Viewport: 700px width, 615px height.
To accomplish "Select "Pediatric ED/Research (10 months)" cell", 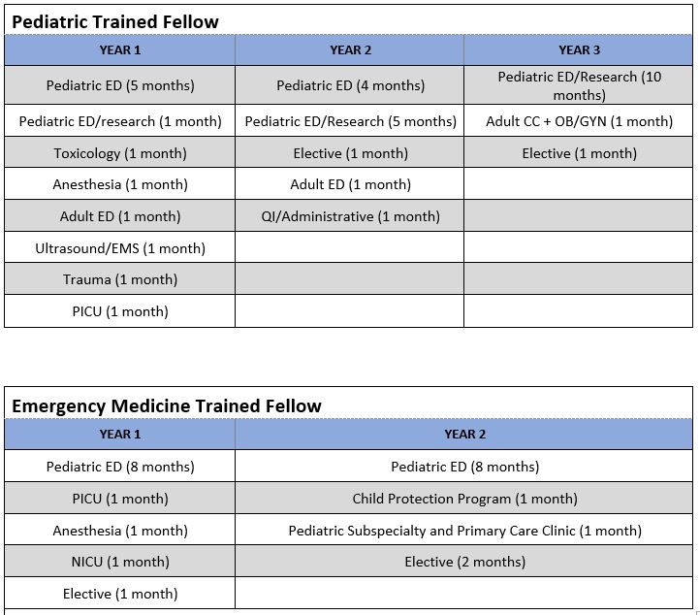I will 579,85.
